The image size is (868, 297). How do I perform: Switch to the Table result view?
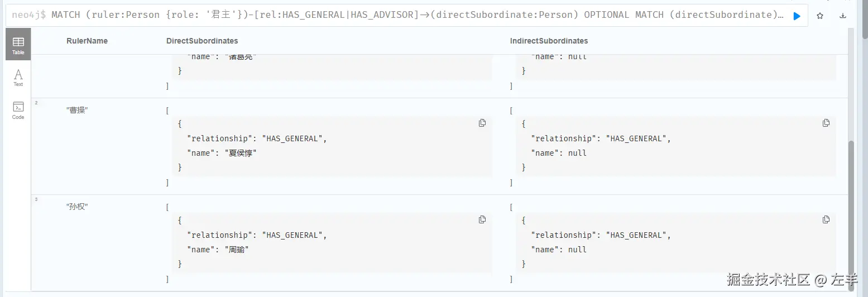tap(18, 45)
